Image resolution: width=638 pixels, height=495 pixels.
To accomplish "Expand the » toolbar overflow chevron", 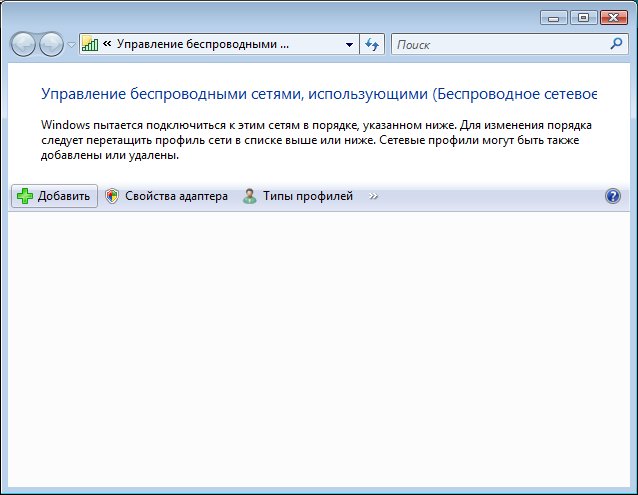I will 374,196.
